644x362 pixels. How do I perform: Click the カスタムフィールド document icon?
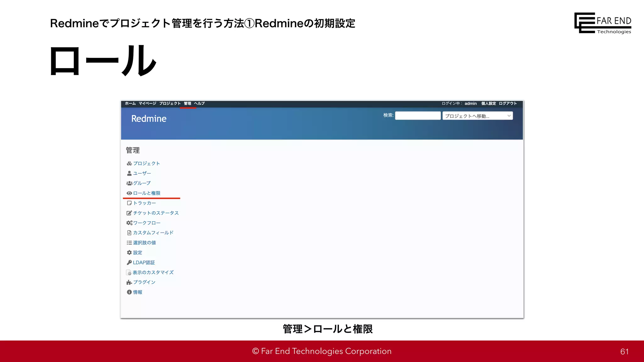coord(129,233)
